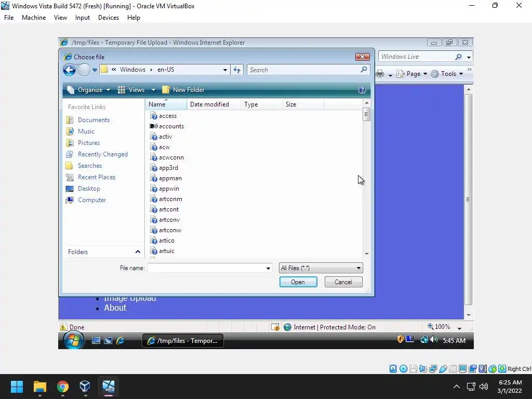Select the app3rd file
The width and height of the screenshot is (532, 399).
tap(164, 168)
